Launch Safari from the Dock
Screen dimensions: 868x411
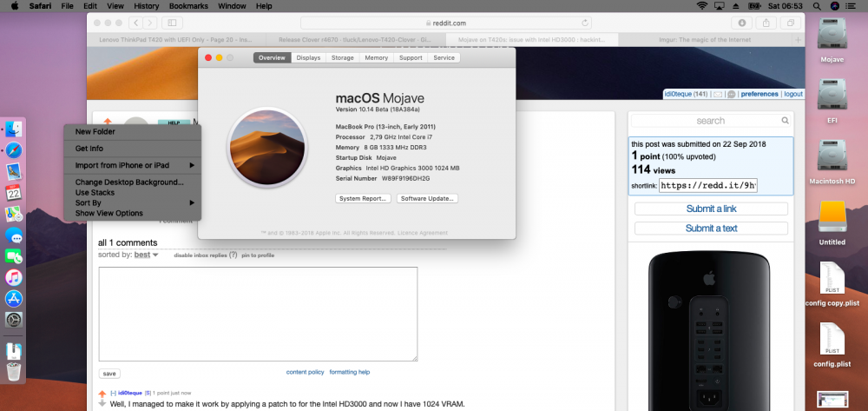(x=14, y=150)
